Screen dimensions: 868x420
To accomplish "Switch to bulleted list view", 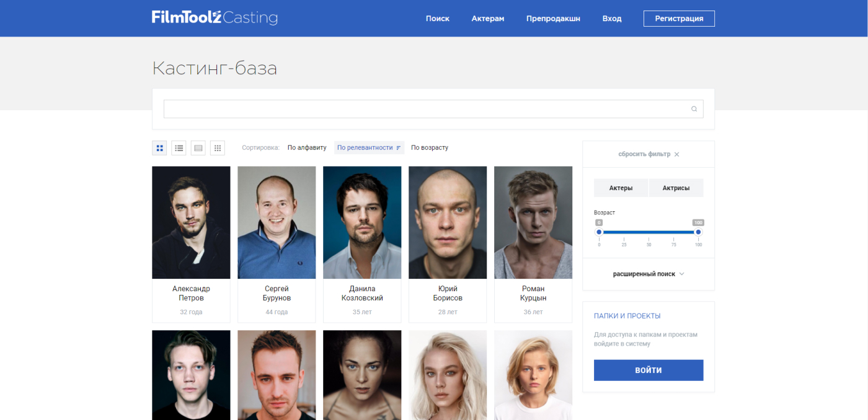I will pos(179,148).
